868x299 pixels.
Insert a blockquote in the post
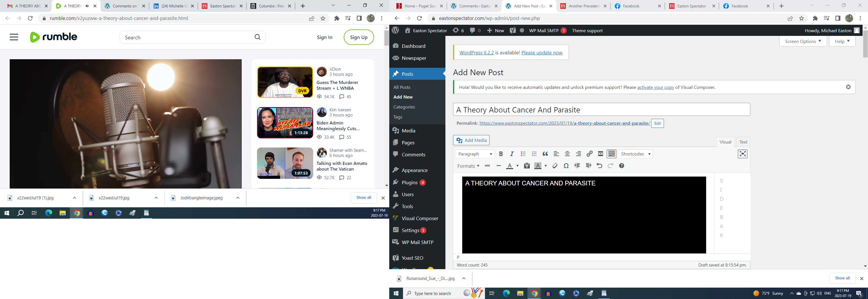[545, 154]
